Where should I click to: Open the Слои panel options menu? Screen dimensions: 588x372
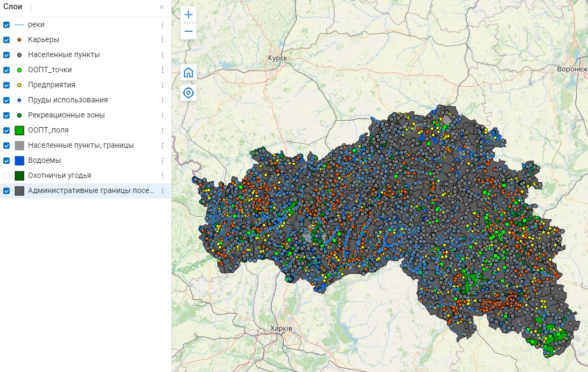pos(31,7)
